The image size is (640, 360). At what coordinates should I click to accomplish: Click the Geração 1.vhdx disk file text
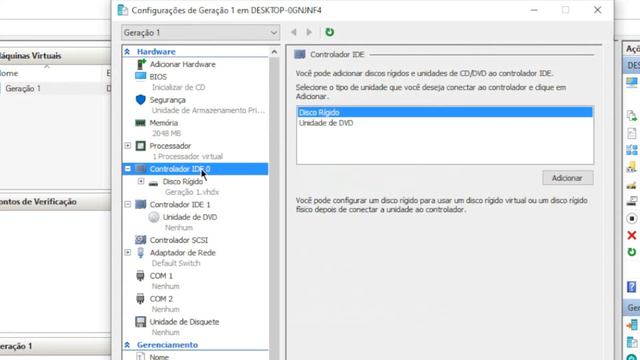click(x=192, y=192)
